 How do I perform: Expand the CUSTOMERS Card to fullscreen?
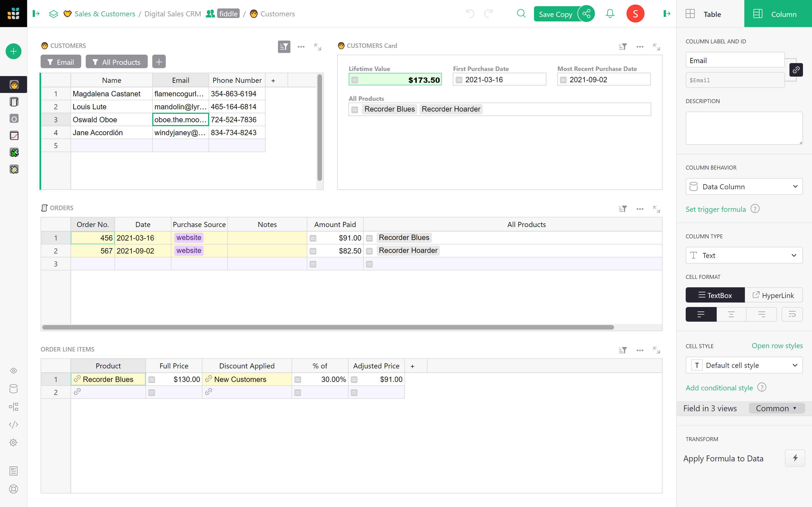point(656,46)
